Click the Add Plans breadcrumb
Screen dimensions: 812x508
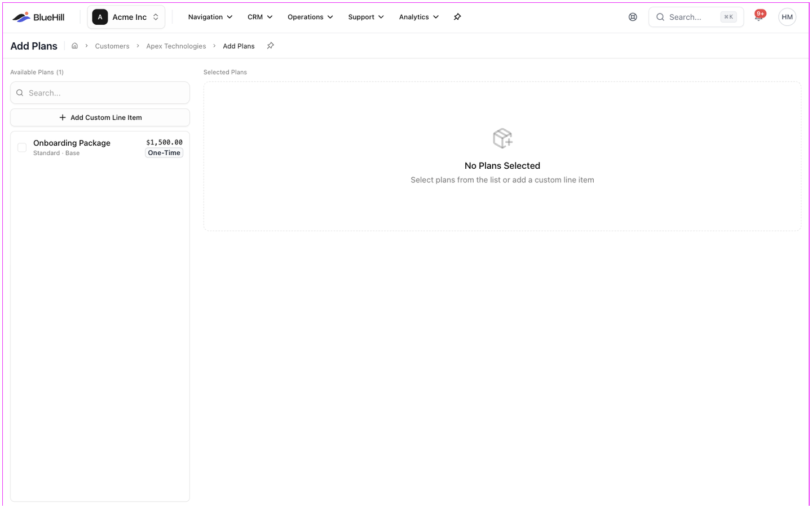pyautogui.click(x=239, y=46)
